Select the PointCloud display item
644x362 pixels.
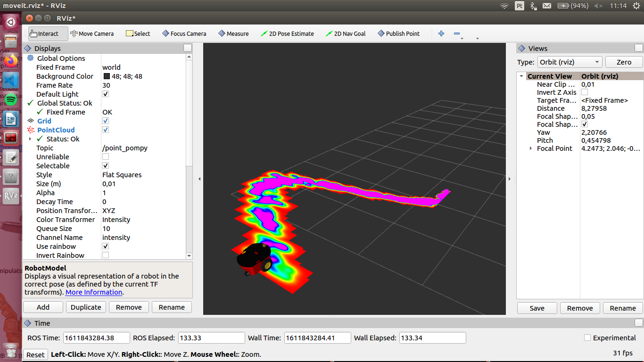56,130
